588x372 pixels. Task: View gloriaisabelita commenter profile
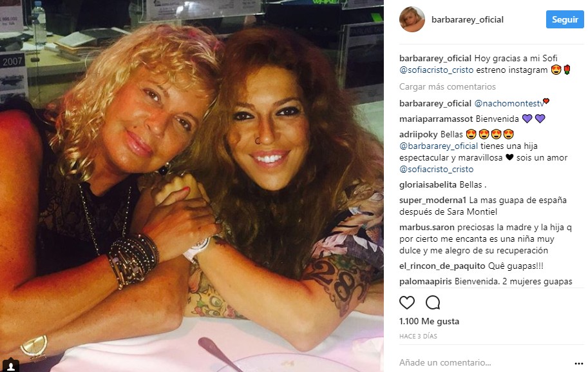tap(428, 184)
